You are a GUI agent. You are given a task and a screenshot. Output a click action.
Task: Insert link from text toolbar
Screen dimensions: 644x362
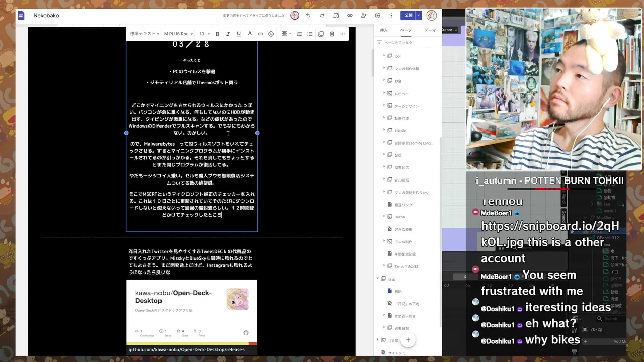260,34
